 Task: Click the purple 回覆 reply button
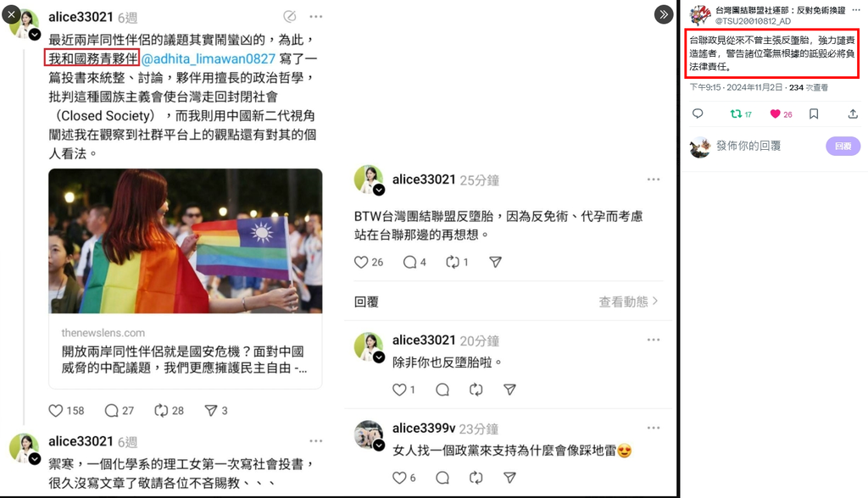click(x=843, y=146)
